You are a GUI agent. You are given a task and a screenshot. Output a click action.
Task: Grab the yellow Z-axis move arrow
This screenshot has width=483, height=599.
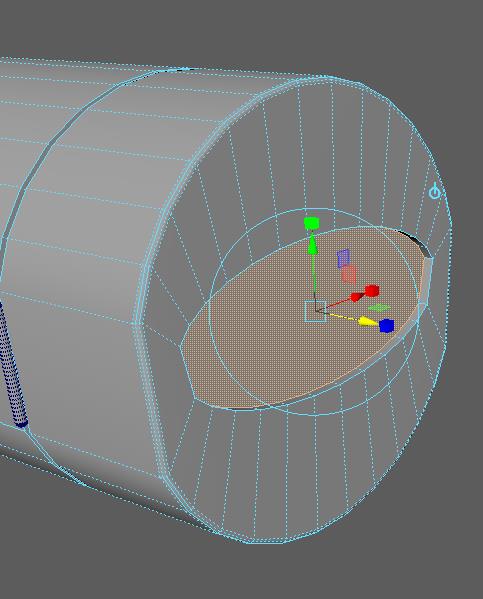coord(368,322)
